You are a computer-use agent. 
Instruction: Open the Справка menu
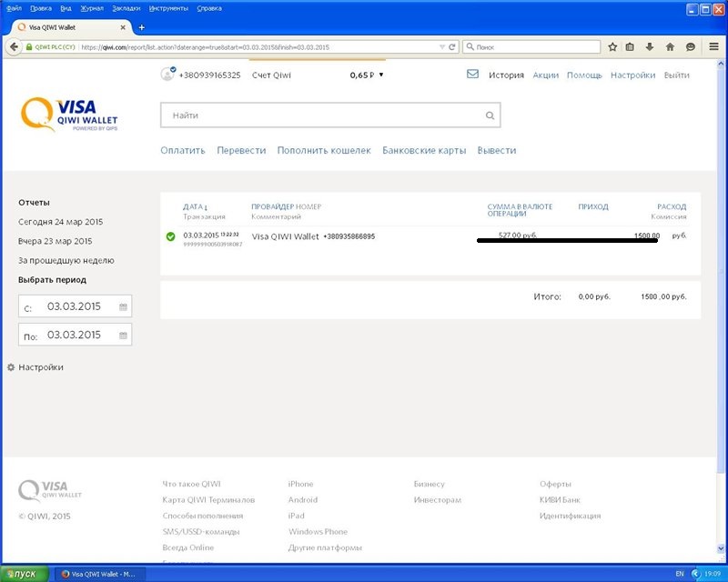coord(209,8)
